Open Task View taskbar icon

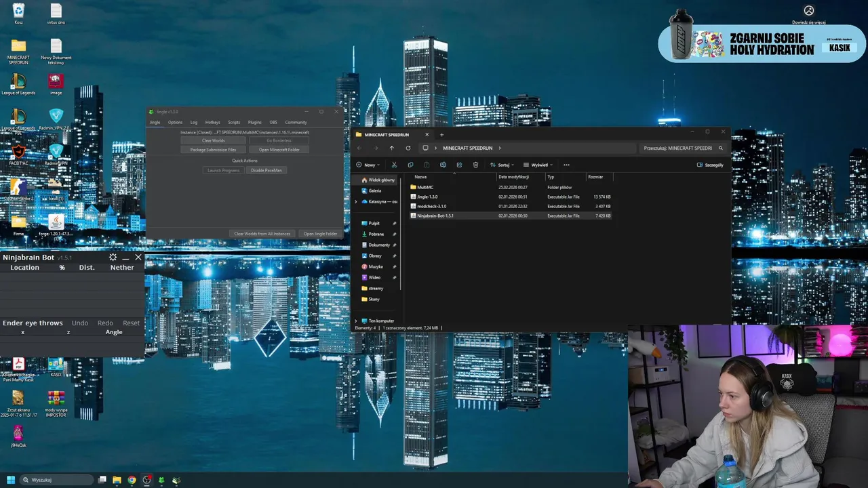[102, 480]
